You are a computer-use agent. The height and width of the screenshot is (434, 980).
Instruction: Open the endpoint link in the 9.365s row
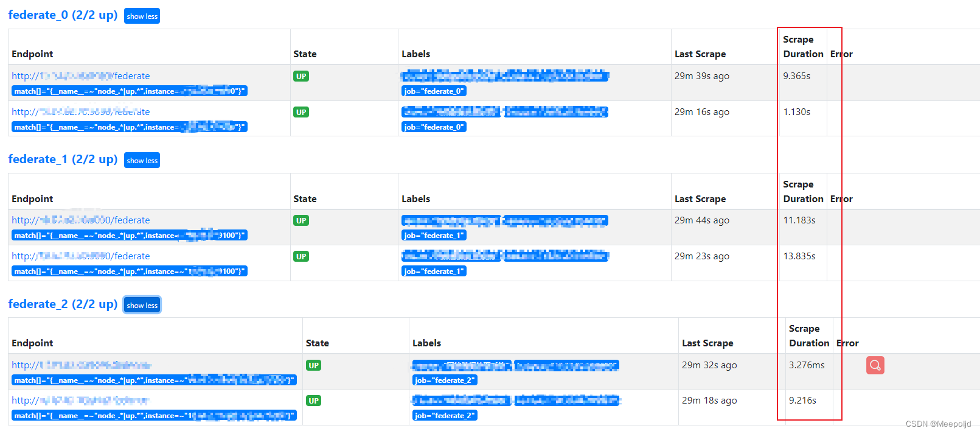click(81, 76)
